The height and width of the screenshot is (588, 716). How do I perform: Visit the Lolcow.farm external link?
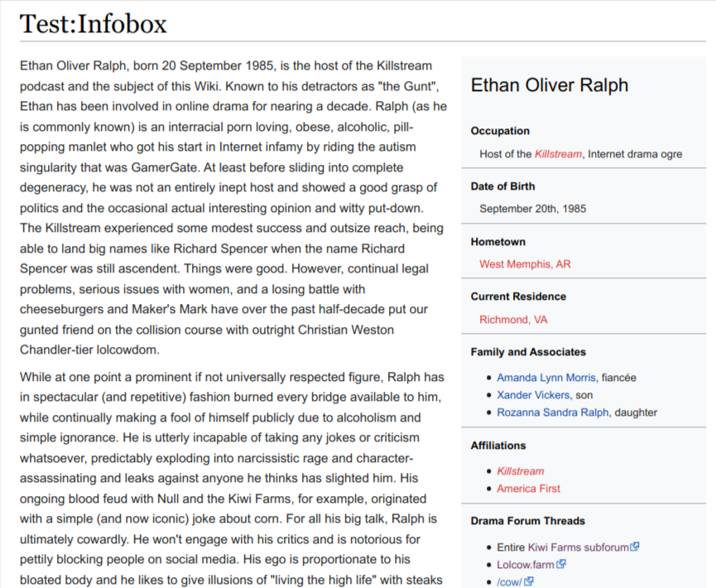coord(525,565)
